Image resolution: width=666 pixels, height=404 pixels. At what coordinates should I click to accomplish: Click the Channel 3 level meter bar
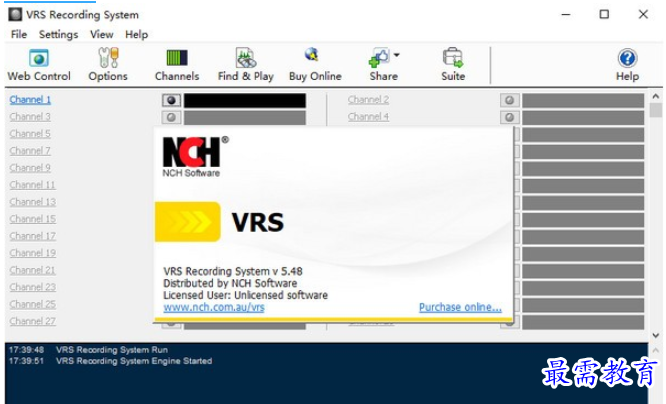(245, 118)
